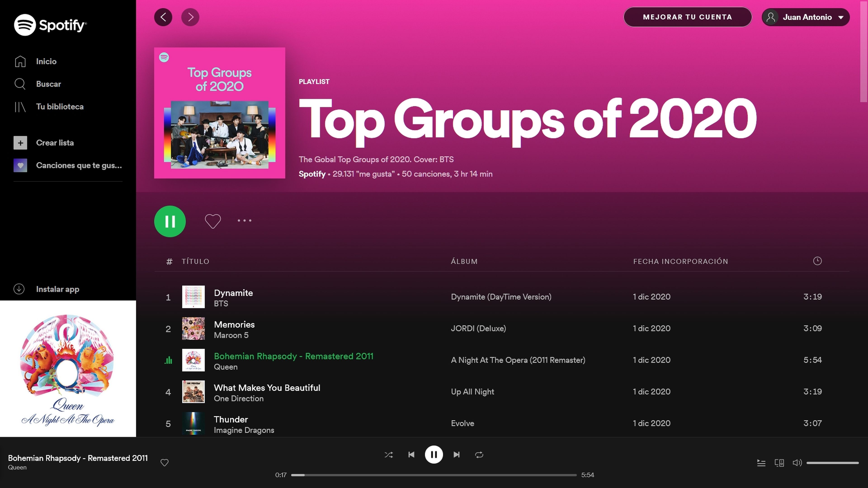Click the Memories album thumbnail
868x488 pixels.
click(193, 328)
